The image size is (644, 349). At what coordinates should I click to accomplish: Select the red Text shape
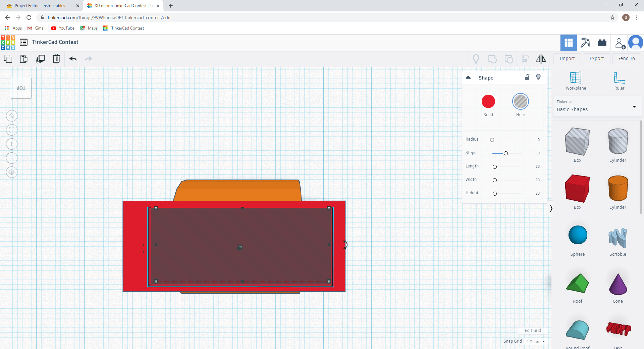click(x=618, y=329)
